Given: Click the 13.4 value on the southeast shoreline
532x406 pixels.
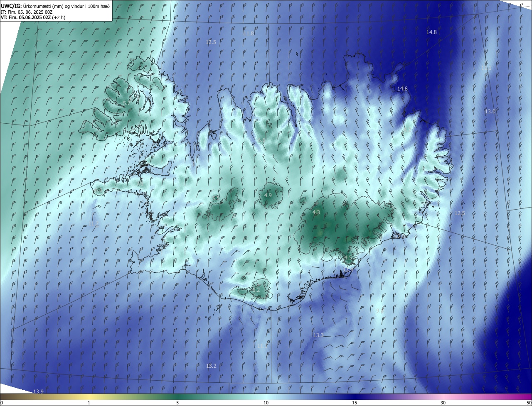Looking at the screenshot, I should [347, 270].
